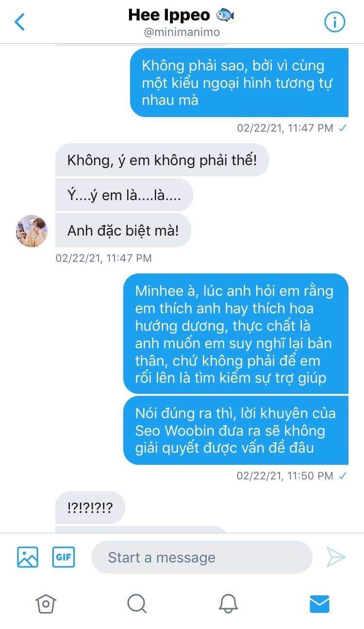Go back using the left chevron arrow
The width and height of the screenshot is (364, 629).
click(x=20, y=22)
